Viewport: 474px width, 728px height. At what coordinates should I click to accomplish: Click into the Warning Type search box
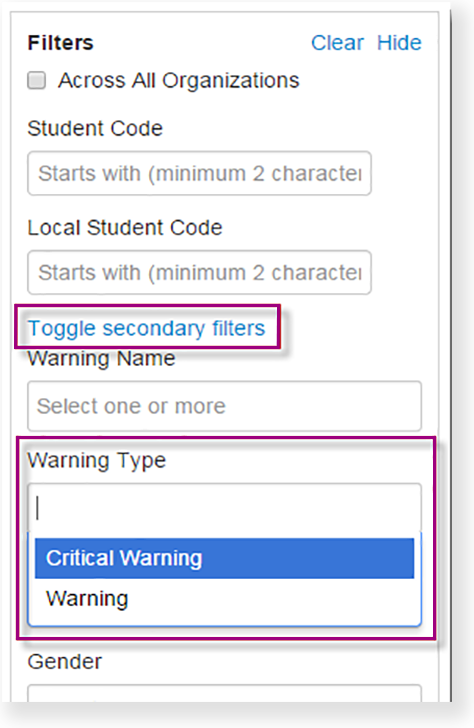[224, 507]
